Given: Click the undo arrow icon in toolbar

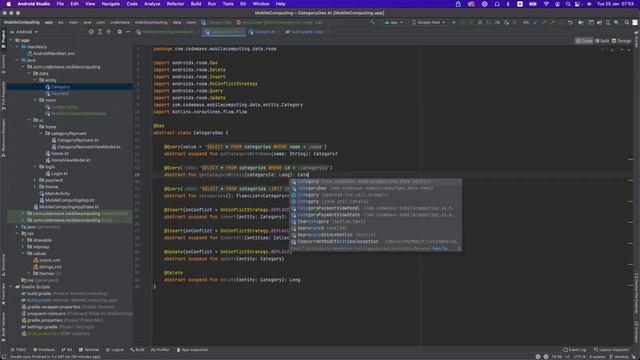Looking at the screenshot, I should point(570,22).
